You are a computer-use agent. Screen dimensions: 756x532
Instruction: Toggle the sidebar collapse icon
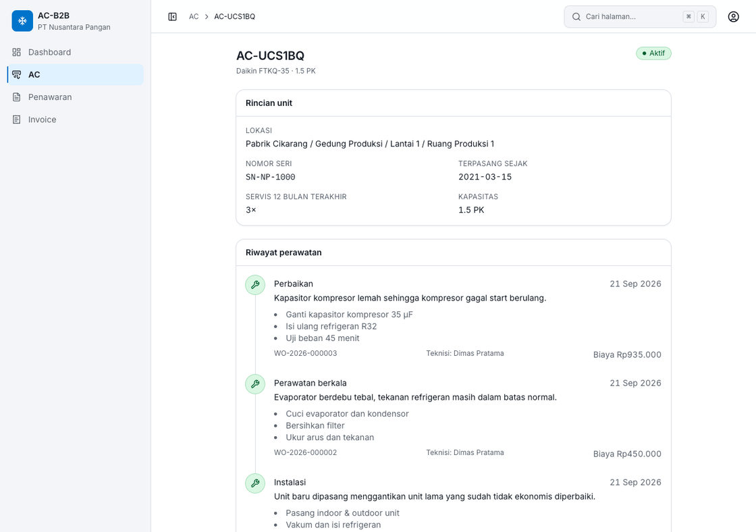[x=172, y=17]
